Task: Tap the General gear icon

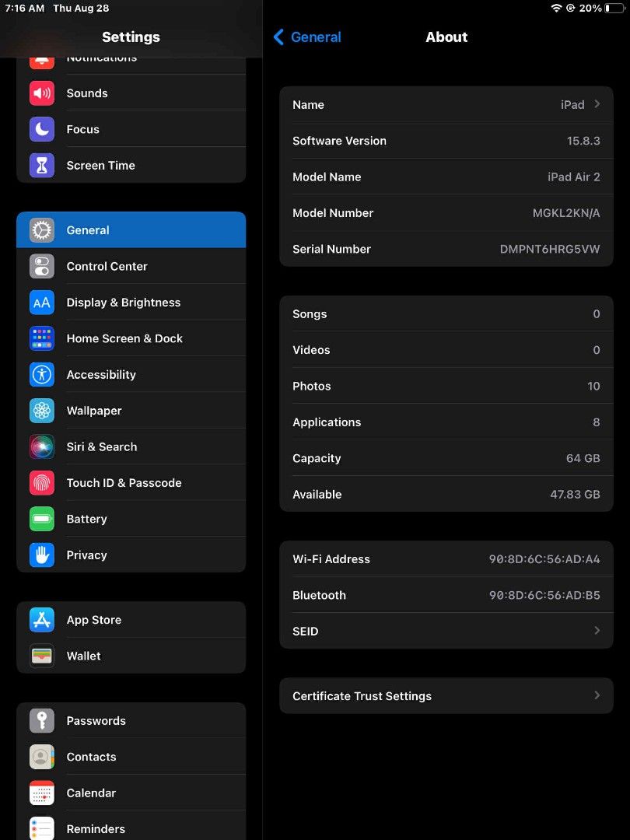Action: 42,230
